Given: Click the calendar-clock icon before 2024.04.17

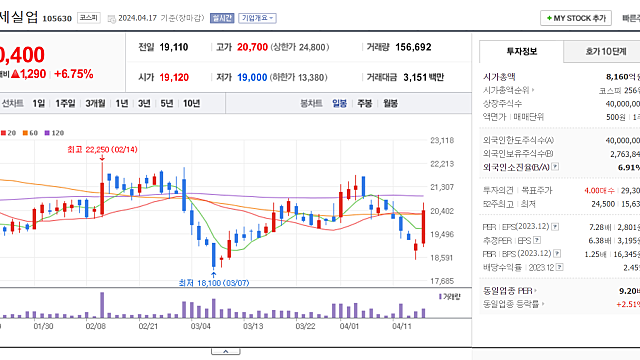Looking at the screenshot, I should (x=111, y=19).
